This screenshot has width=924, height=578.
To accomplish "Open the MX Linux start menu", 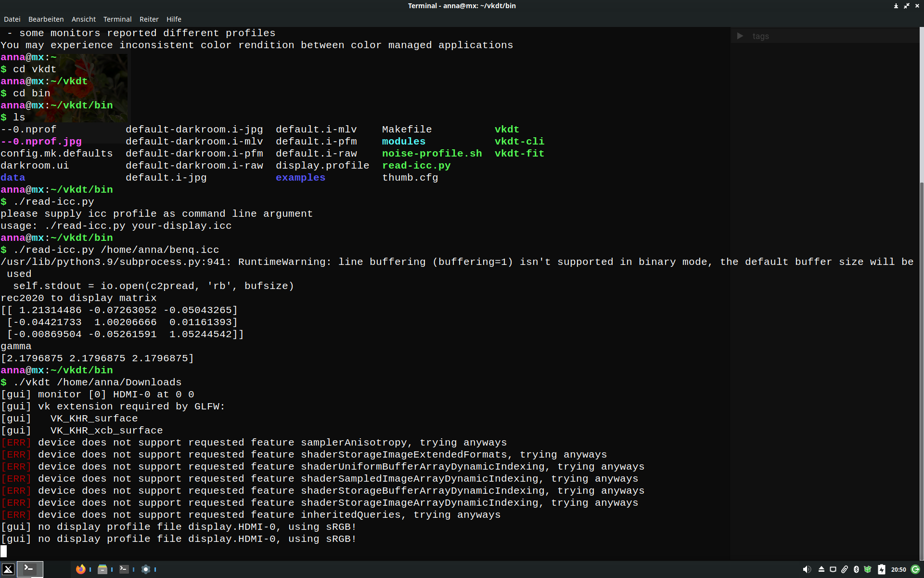I will (8, 569).
